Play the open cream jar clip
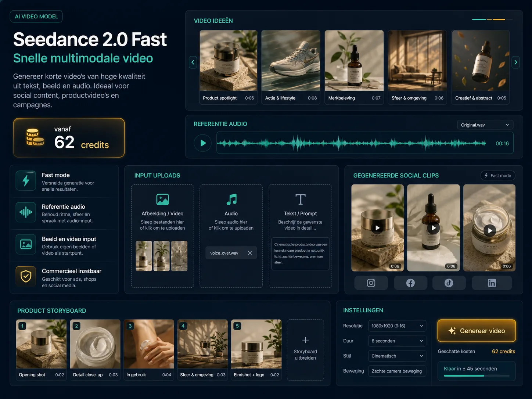532x399 pixels. [490, 231]
